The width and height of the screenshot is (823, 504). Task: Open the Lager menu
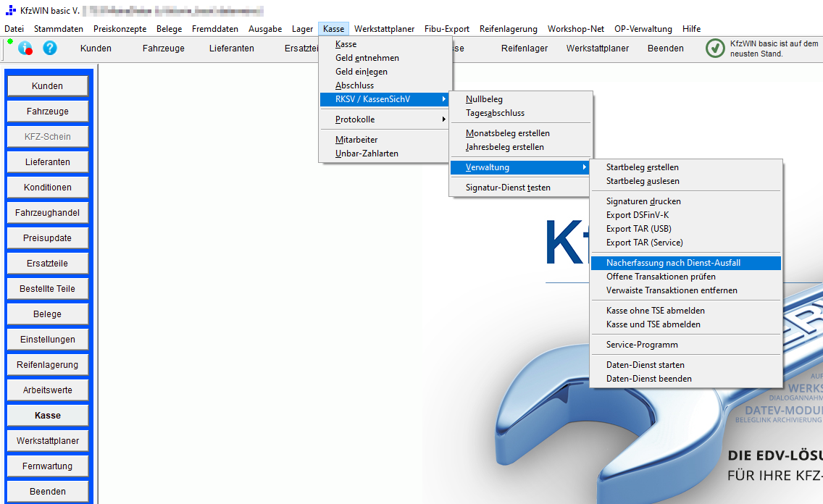tap(302, 29)
